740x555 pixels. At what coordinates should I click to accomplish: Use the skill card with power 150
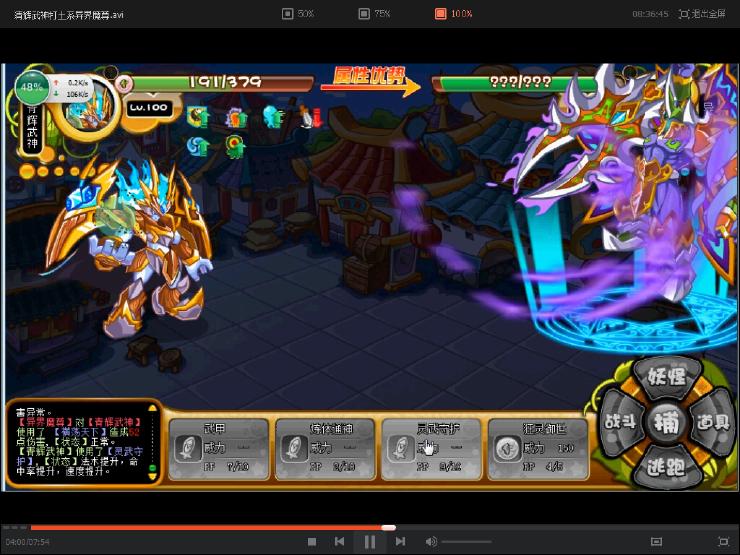click(538, 448)
